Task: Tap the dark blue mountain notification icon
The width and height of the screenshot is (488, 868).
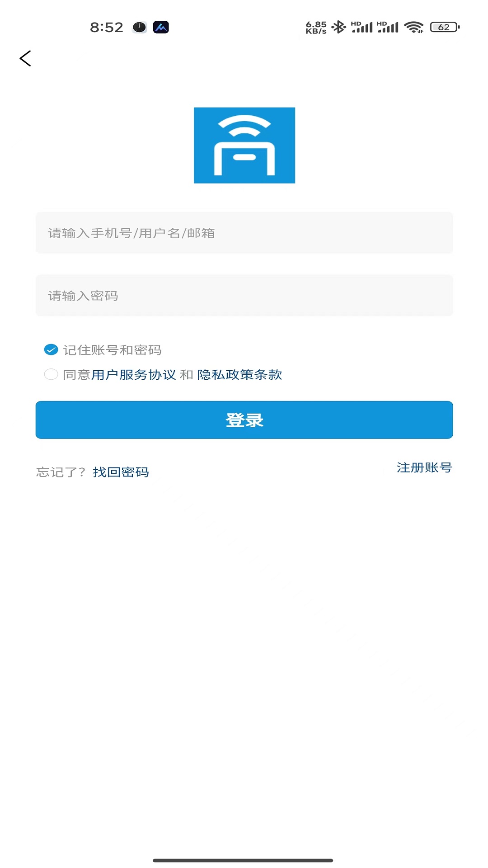Action: (161, 27)
